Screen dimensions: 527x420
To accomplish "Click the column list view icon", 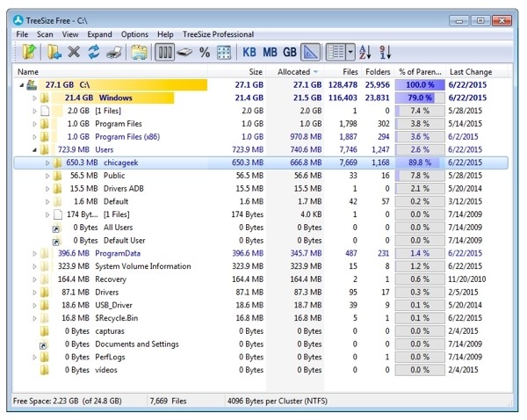I will click(336, 53).
